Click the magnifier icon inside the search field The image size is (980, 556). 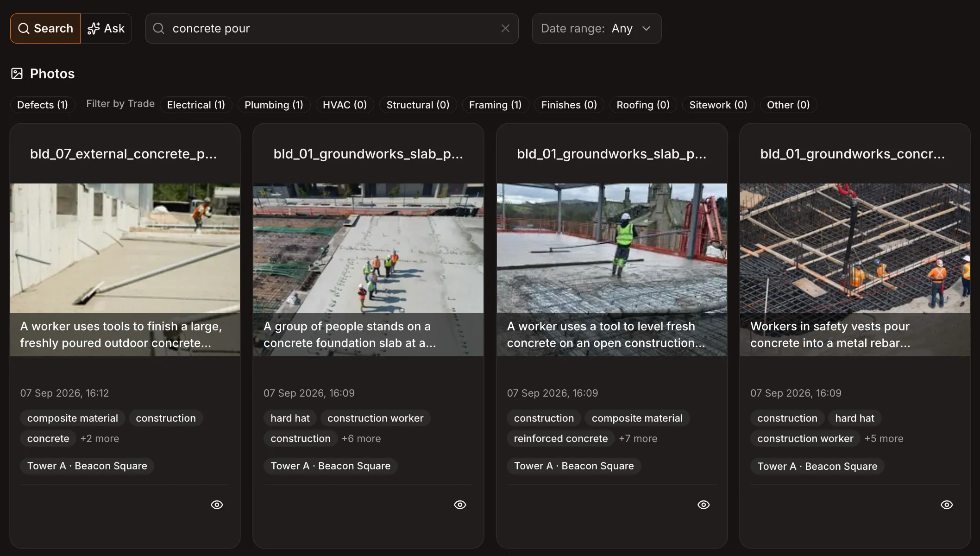click(159, 28)
